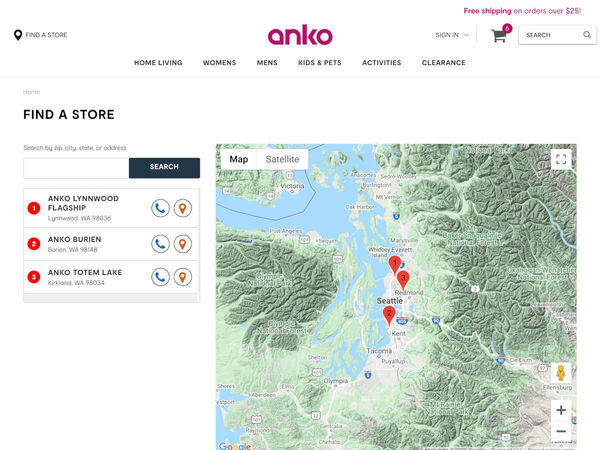Click the Tacoma label on the map
Image resolution: width=600 pixels, height=450 pixels.
tap(379, 351)
